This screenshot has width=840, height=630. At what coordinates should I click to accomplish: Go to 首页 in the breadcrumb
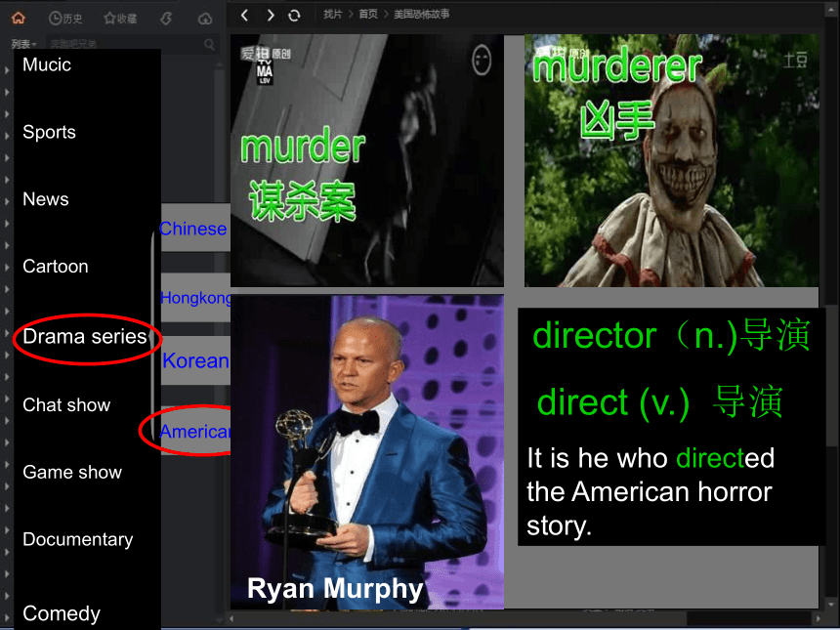point(368,15)
